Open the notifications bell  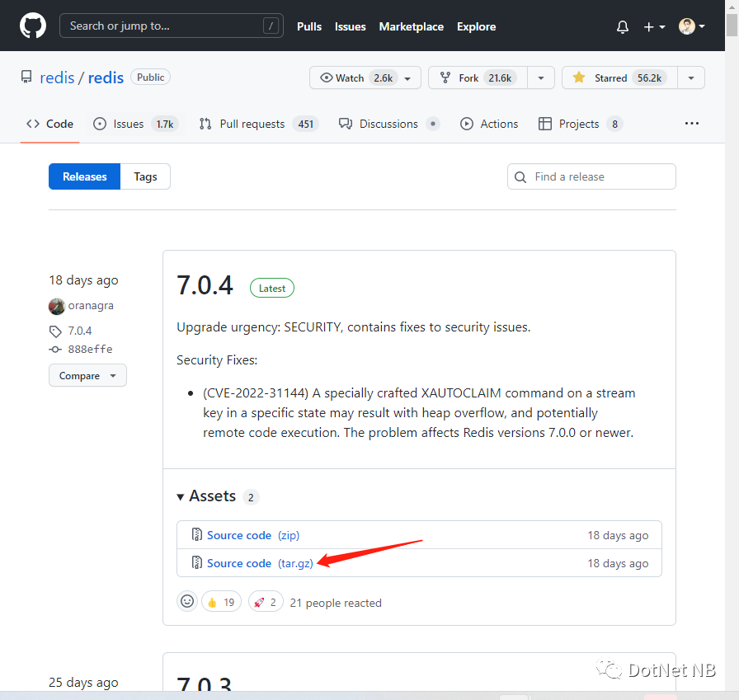coord(623,27)
